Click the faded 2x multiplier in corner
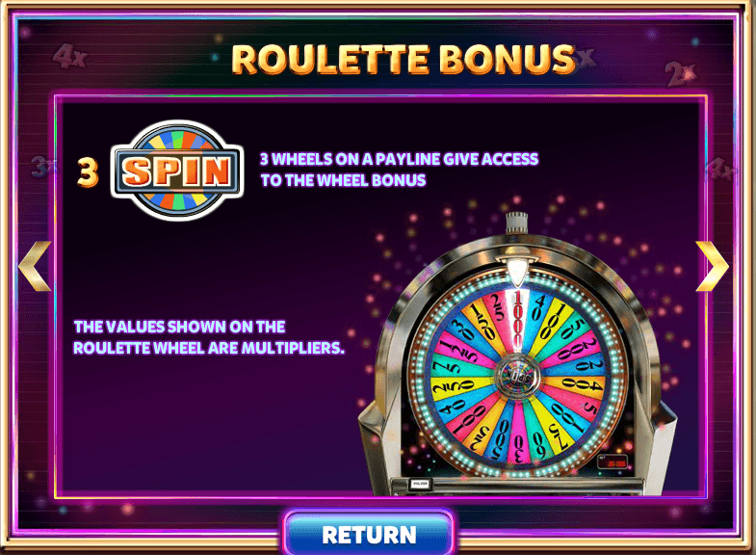 681,74
